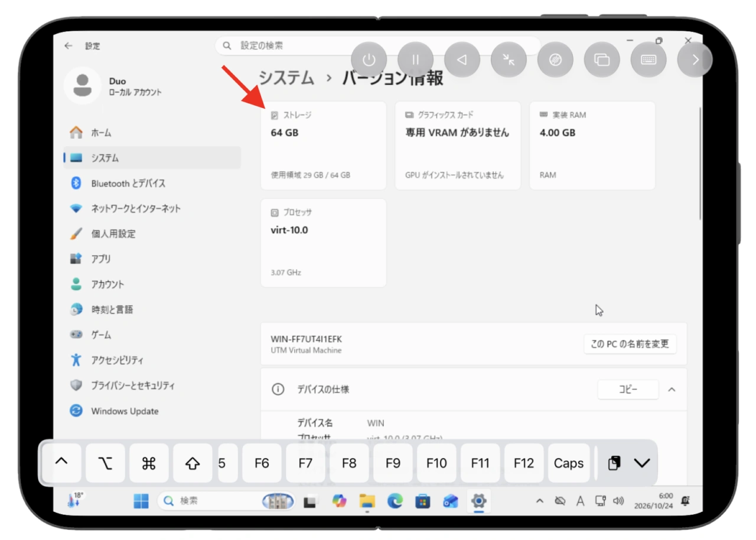Open アクセシビリティ settings

pos(152,360)
